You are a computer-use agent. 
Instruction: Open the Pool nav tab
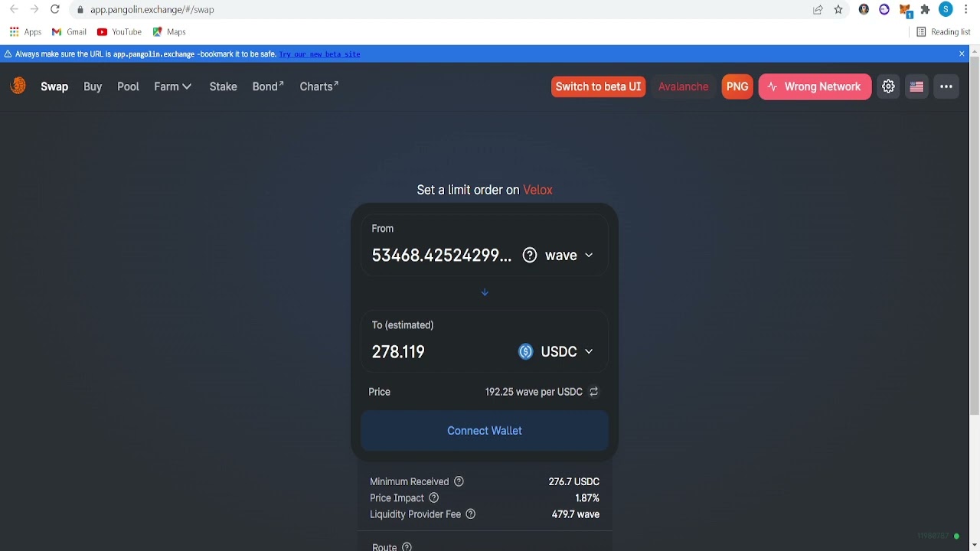[x=128, y=86]
